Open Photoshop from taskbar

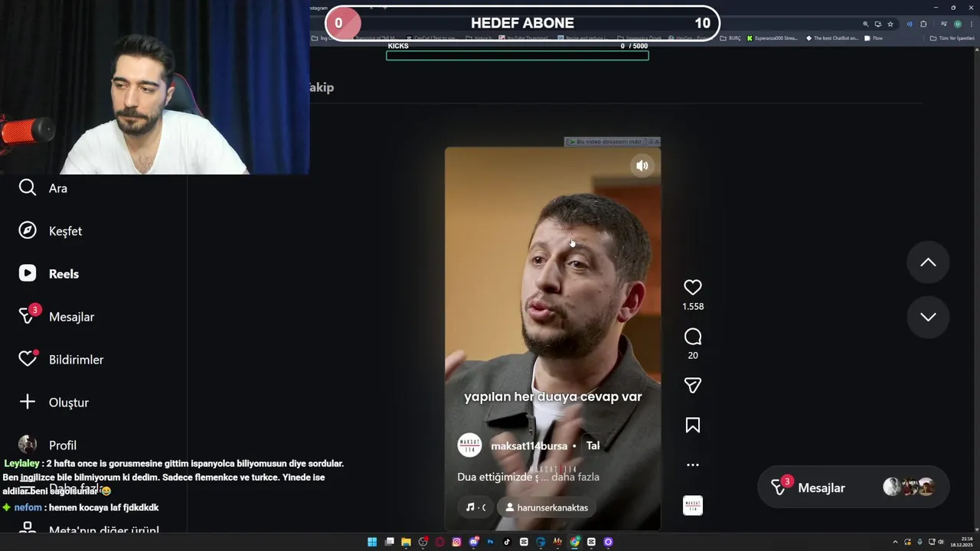(x=490, y=542)
